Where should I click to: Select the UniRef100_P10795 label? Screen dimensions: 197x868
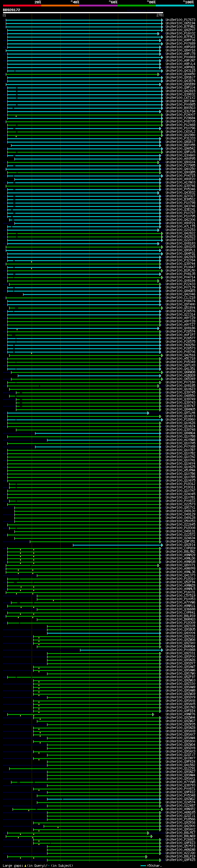pos(180,216)
